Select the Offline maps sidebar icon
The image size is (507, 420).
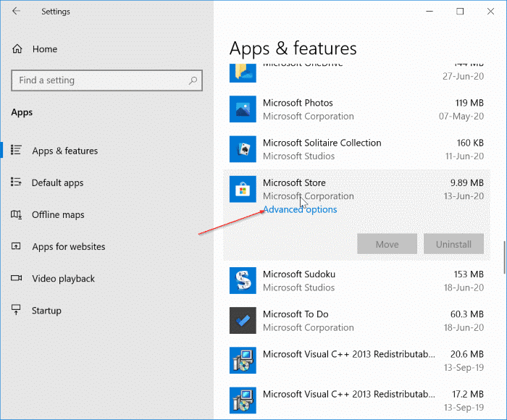pos(16,214)
